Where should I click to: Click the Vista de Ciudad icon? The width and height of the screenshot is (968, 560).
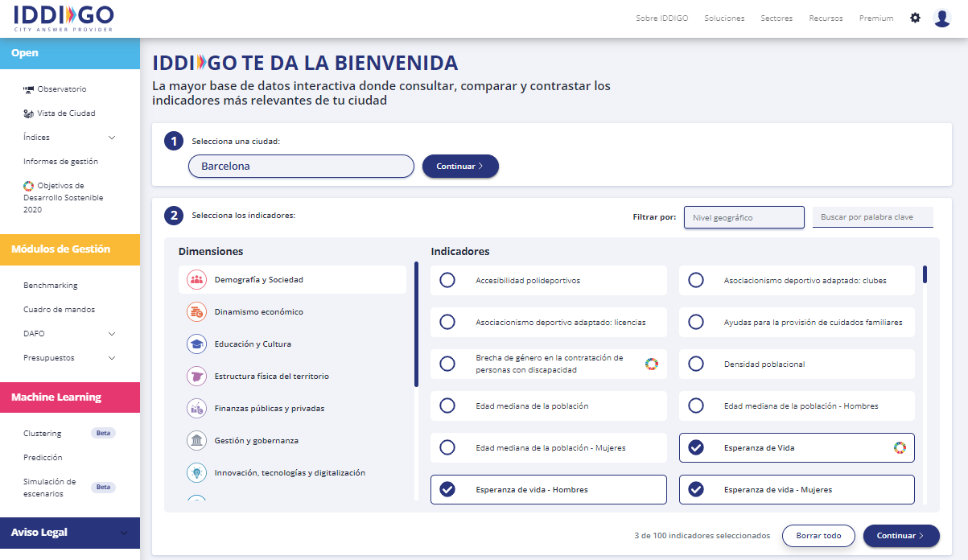(x=29, y=113)
